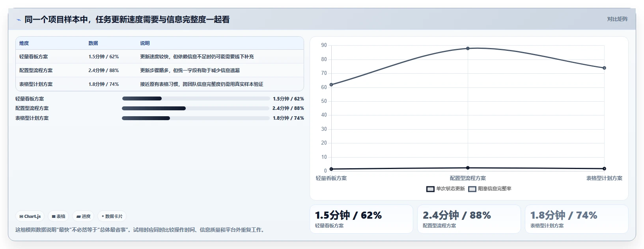Click the table cell 1.5分钟 / 62%

click(104, 57)
